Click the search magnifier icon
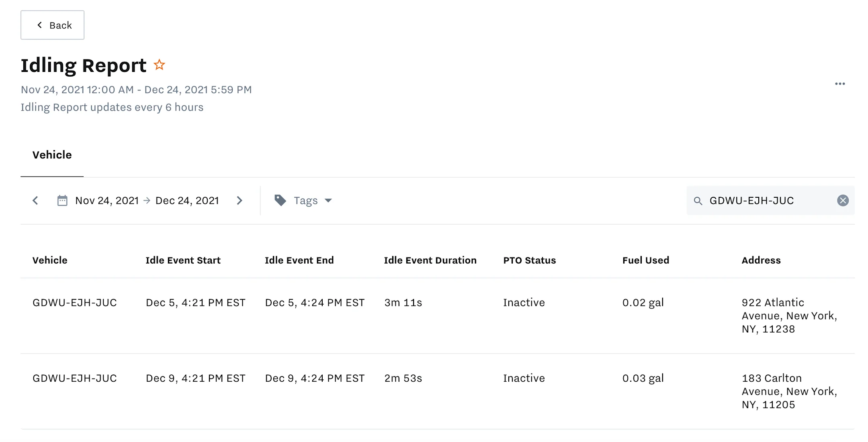This screenshot has height=442, width=868. coord(698,201)
